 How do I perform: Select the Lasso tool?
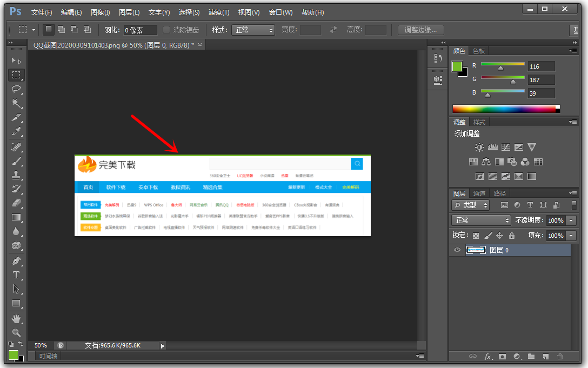click(x=16, y=89)
